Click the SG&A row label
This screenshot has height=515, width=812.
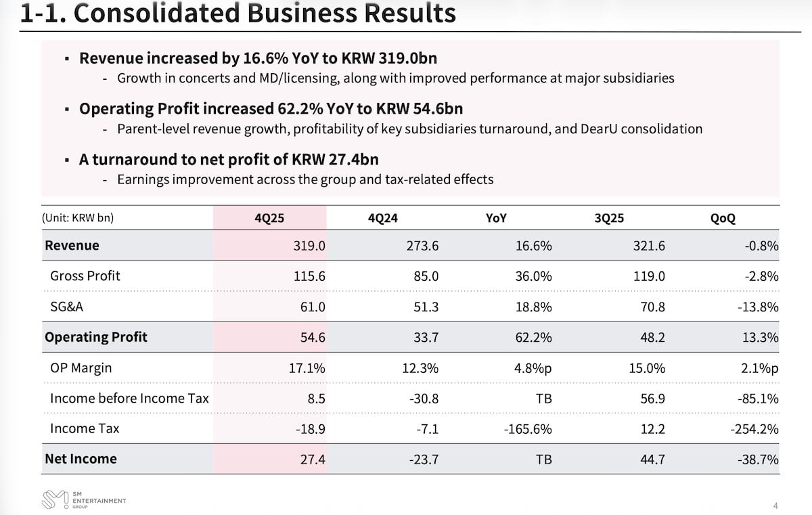coord(67,307)
